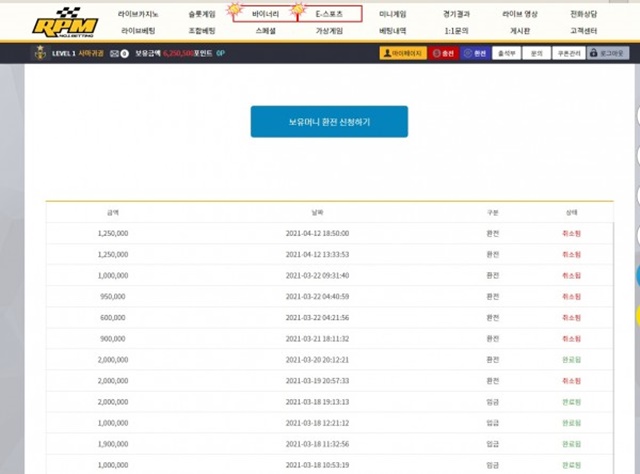Go to 스페셜 menu
The width and height of the screenshot is (640, 474).
(265, 31)
